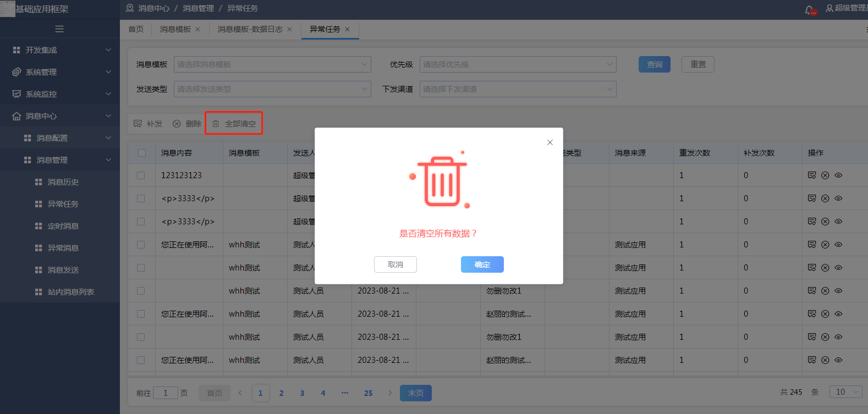Click 消息管理 in the breadcrumb

(198, 8)
